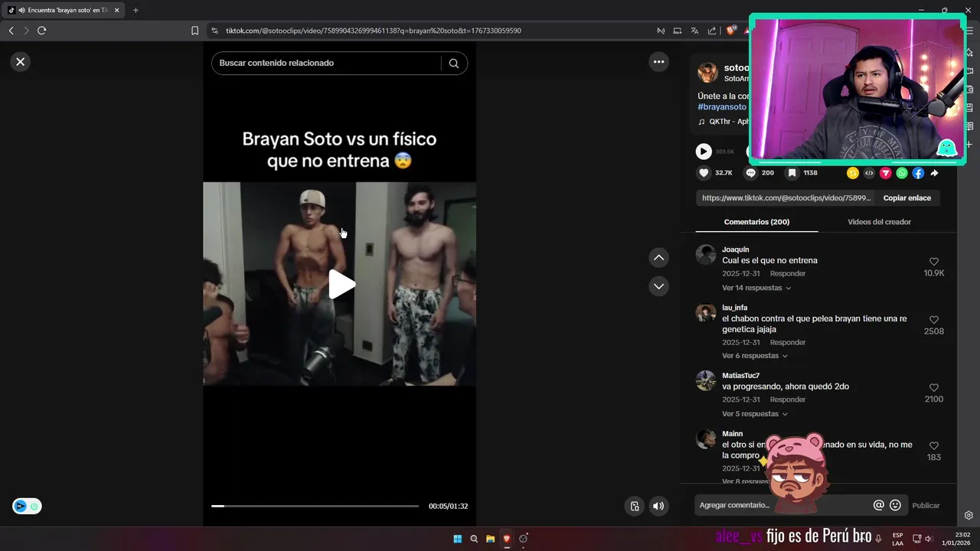Click the Agregar comentario input field
Image resolution: width=980 pixels, height=551 pixels.
click(782, 505)
